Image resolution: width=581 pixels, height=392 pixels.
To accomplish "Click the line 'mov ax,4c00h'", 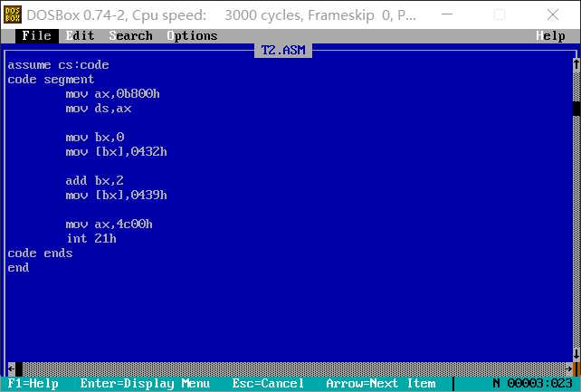I will coord(109,224).
